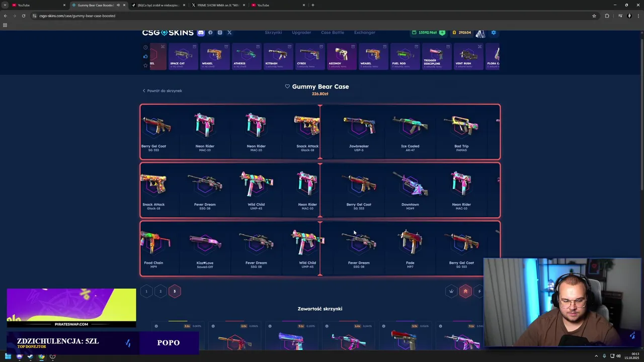The image size is (644, 362).
Task: Open the Instagram icon in the header
Action: (x=220, y=33)
